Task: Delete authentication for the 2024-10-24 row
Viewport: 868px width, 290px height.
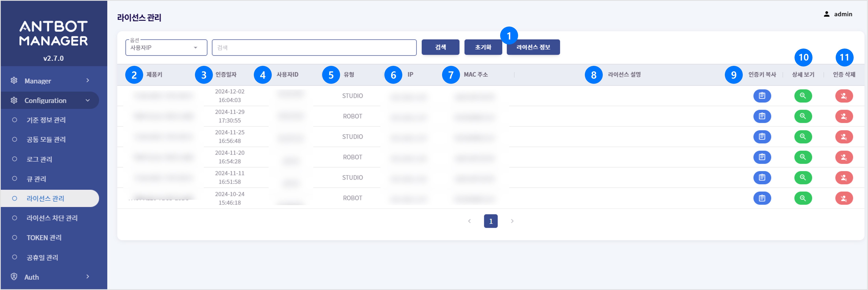Action: 844,198
